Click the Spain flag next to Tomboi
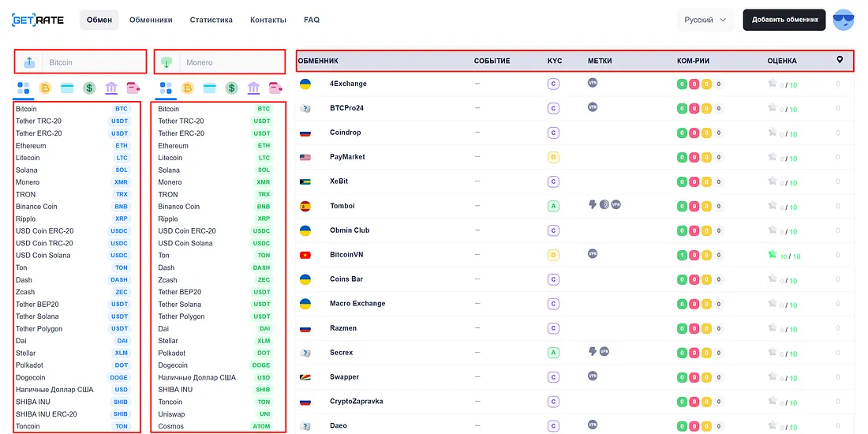The image size is (868, 434). (305, 206)
